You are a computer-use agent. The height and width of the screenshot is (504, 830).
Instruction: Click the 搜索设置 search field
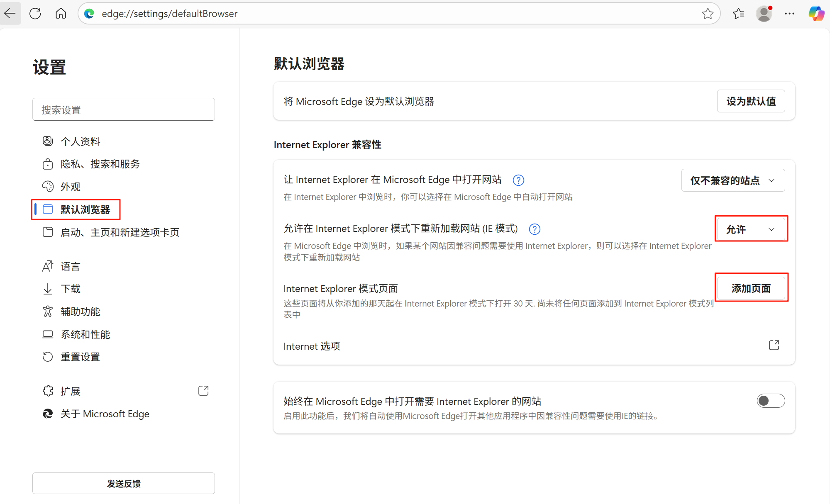[123, 110]
